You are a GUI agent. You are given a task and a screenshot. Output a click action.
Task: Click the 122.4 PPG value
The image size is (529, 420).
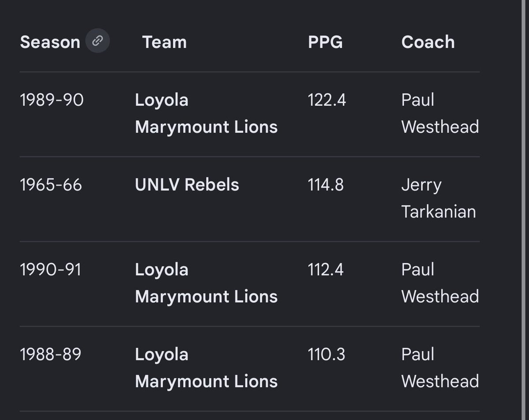click(327, 100)
